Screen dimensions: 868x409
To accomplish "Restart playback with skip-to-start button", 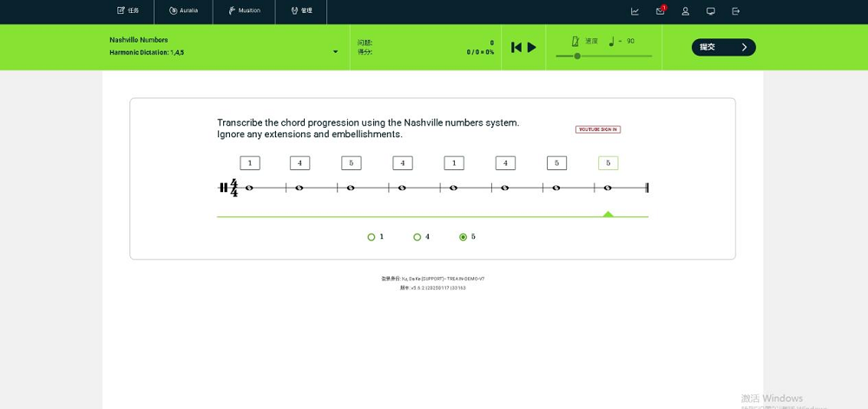I will coord(516,48).
